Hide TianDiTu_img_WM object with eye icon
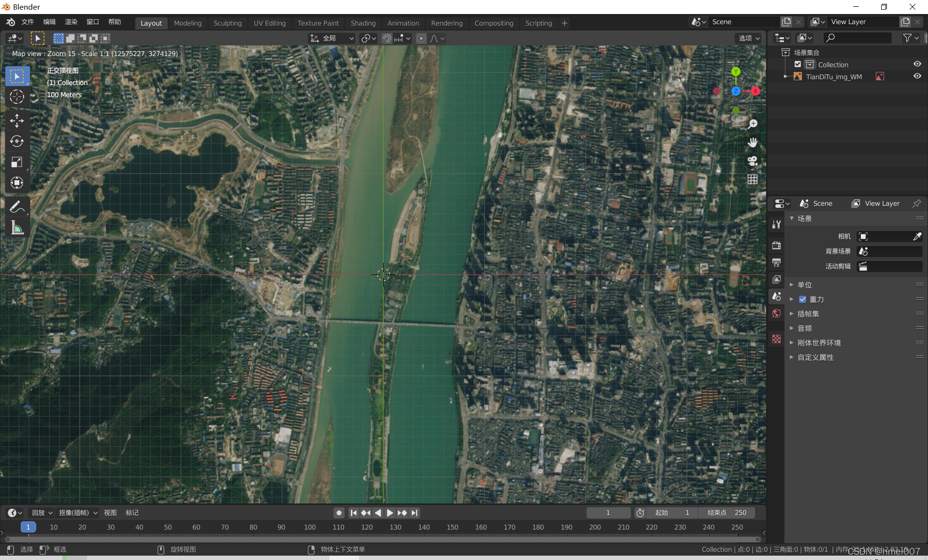 click(917, 76)
